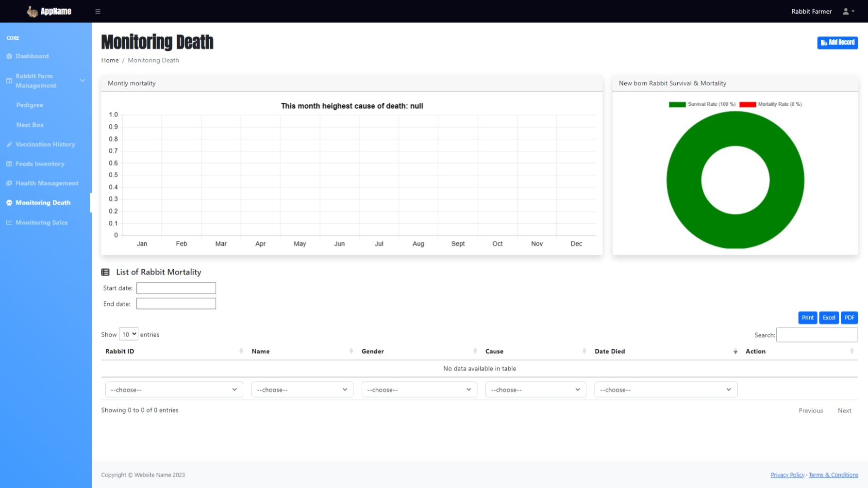868x488 pixels.
Task: Toggle Mortality Rate legend in donut chart
Action: [770, 104]
